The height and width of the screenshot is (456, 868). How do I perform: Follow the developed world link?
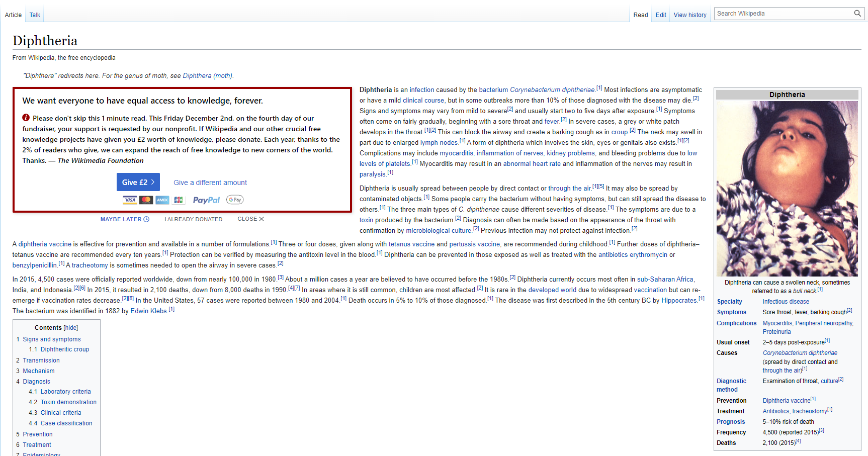pos(552,290)
